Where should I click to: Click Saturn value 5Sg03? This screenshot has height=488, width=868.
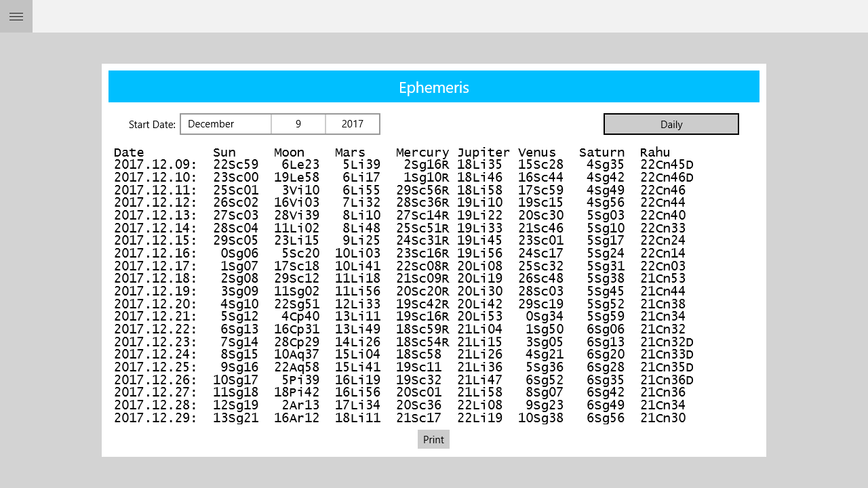click(x=606, y=216)
